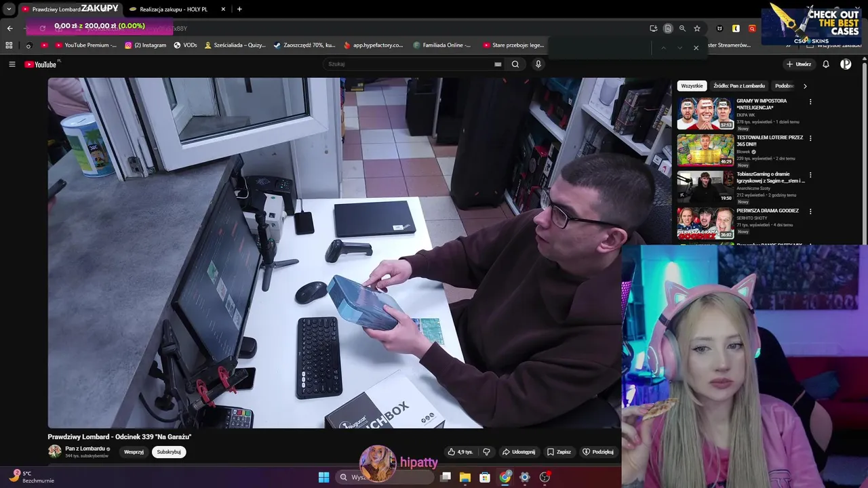
Task: Open the browser apps grid icon
Action: (x=9, y=45)
